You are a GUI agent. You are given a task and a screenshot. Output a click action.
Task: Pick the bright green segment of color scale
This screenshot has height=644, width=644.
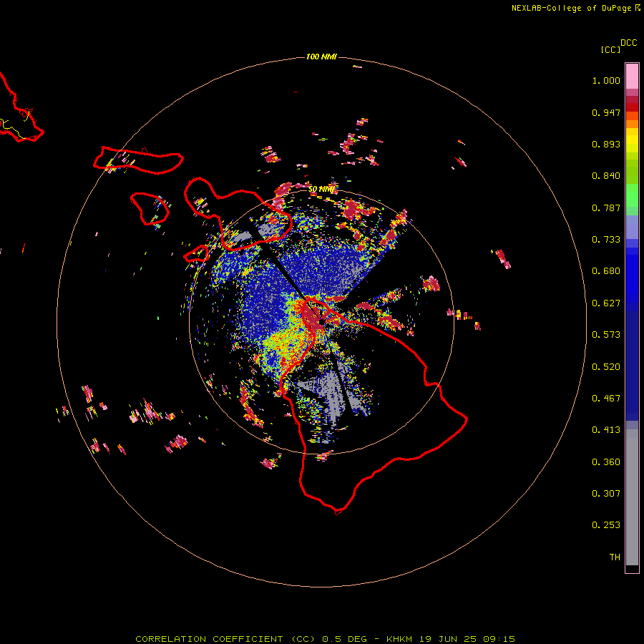coord(632,195)
